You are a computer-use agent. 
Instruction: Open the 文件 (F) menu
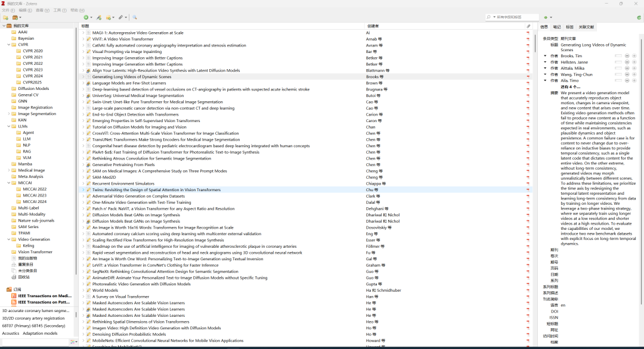point(8,10)
